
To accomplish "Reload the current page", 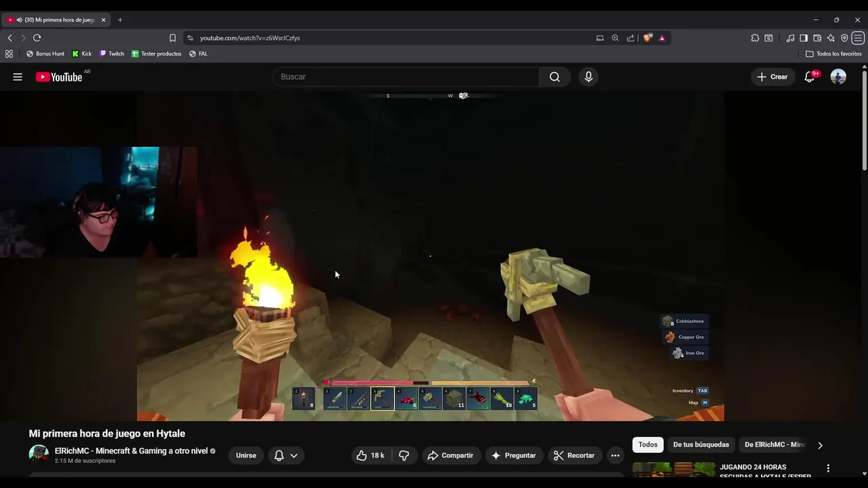I will (x=37, y=38).
